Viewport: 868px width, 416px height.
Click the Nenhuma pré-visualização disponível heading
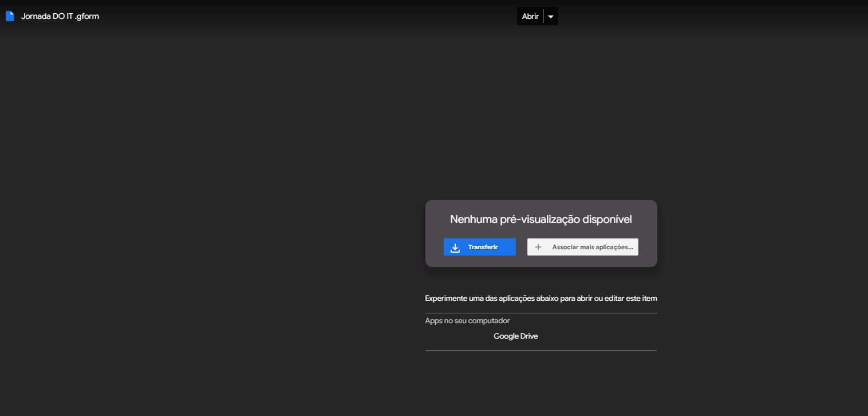tap(541, 219)
